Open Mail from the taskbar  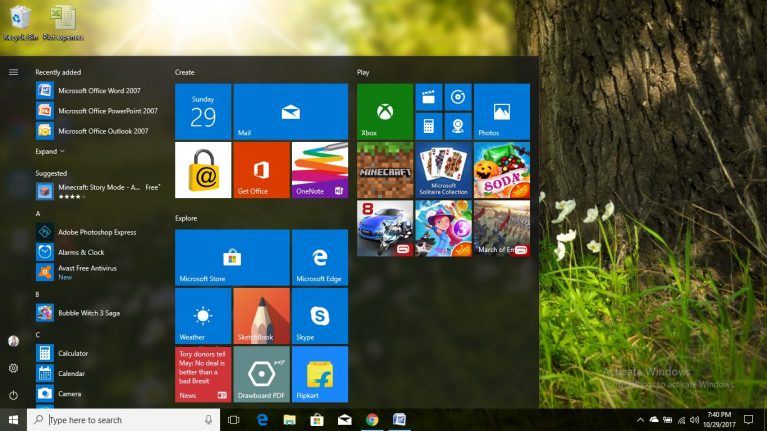(344, 420)
